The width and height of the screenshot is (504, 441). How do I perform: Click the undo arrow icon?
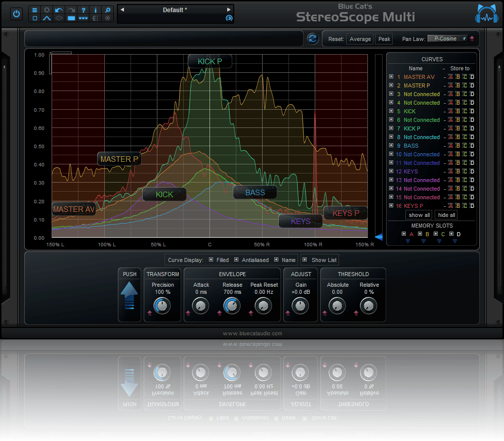pos(59,10)
